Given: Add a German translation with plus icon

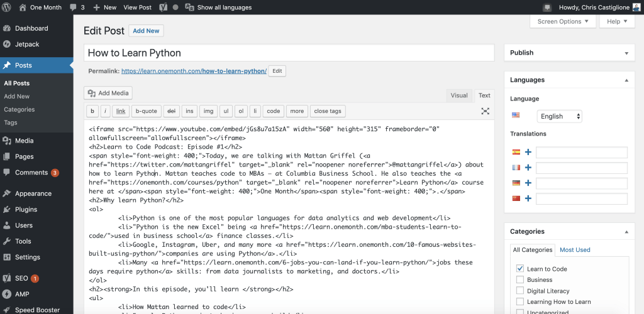Looking at the screenshot, I should tap(528, 183).
